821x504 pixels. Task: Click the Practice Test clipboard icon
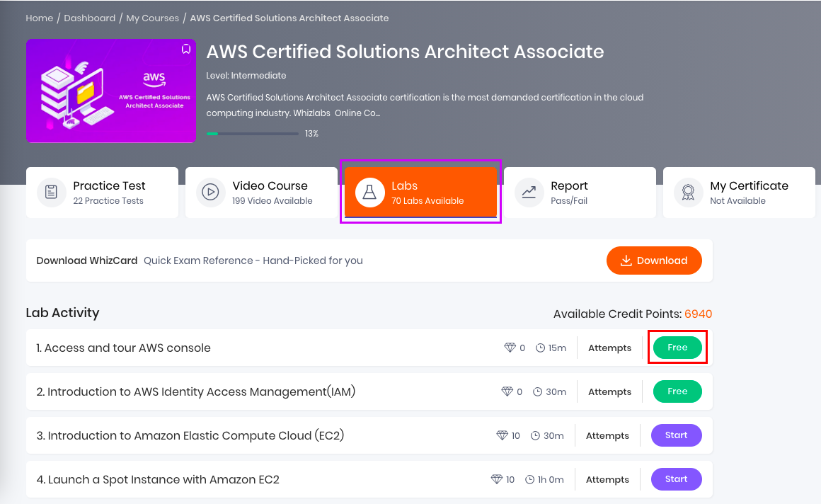tap(51, 193)
